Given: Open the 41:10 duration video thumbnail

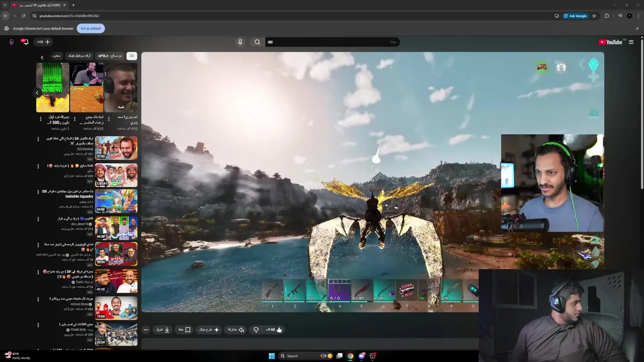Looking at the screenshot, I should tap(116, 281).
